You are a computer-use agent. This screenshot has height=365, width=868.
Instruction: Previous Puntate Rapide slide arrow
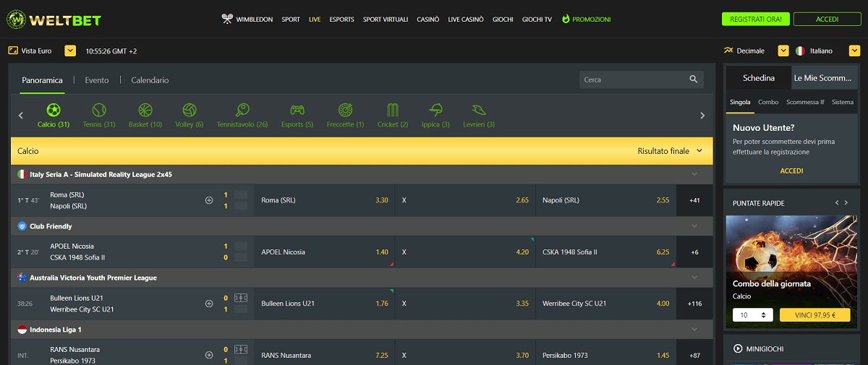[x=836, y=203]
